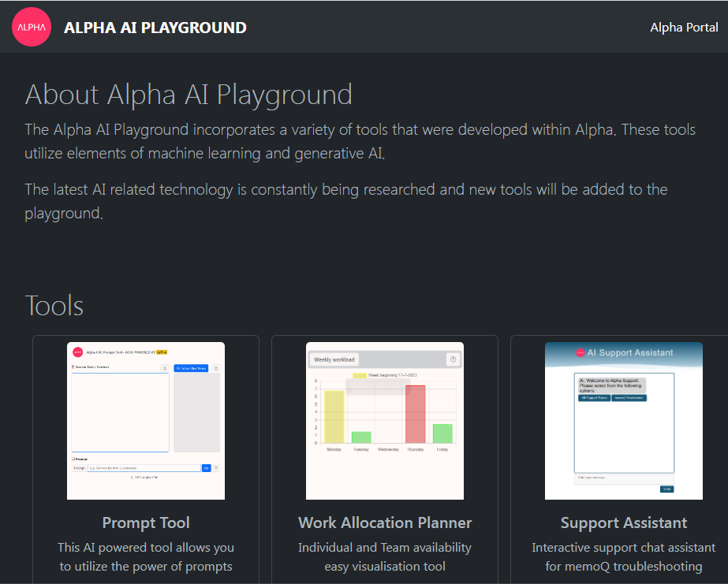This screenshot has height=584, width=728.
Task: Click pink logo beside AI Support Assistant heading
Action: (x=580, y=353)
